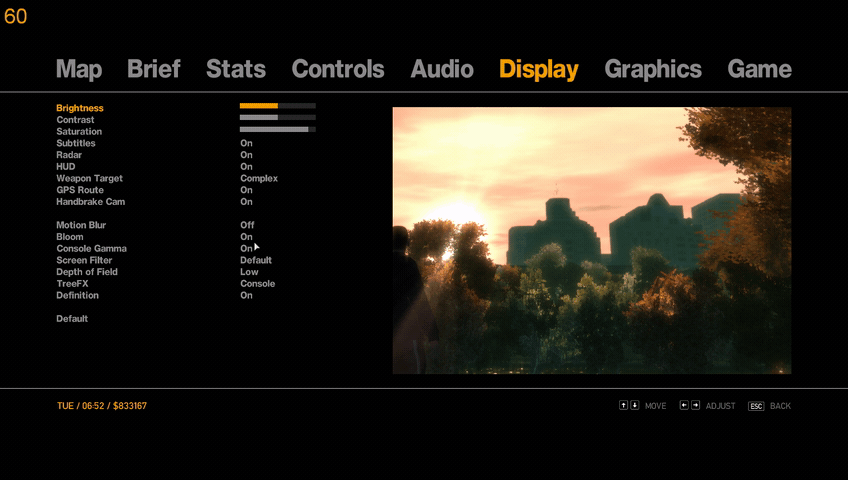This screenshot has height=480, width=848.
Task: Toggle Definition On value
Action: click(246, 296)
